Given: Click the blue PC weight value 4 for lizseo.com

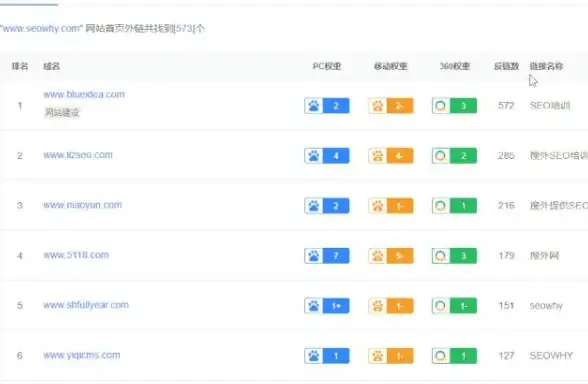Looking at the screenshot, I should click(x=336, y=156).
